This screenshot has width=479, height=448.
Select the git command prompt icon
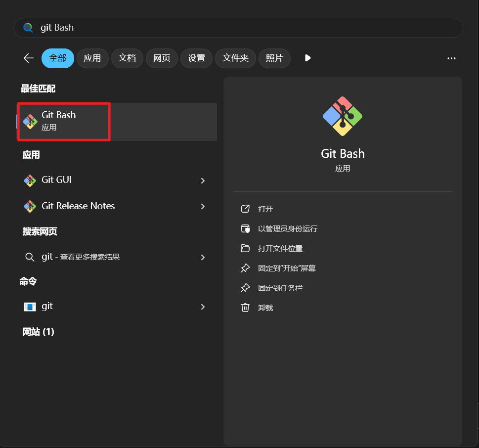point(30,307)
